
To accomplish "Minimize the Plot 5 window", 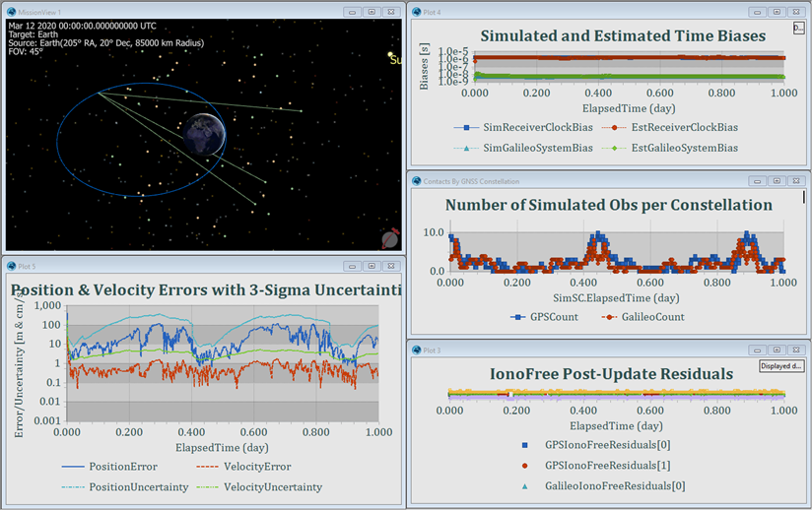I will [352, 266].
